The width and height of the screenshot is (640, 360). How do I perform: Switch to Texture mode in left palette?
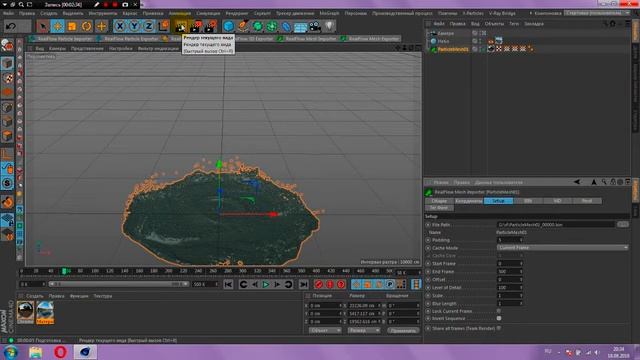click(x=7, y=78)
